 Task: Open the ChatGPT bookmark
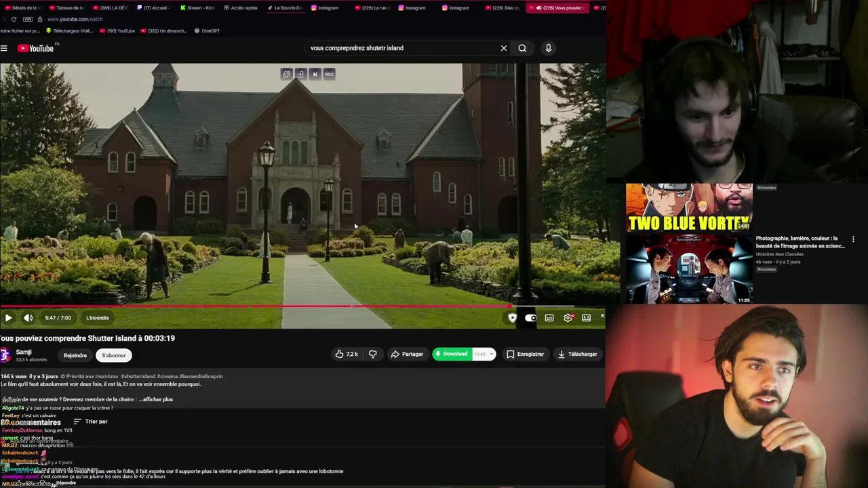click(207, 30)
